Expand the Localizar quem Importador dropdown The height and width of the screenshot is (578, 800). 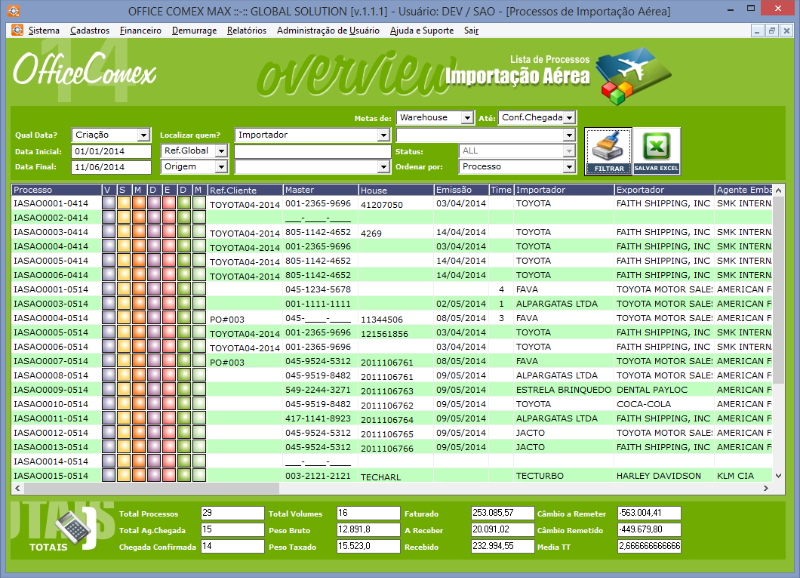(384, 135)
